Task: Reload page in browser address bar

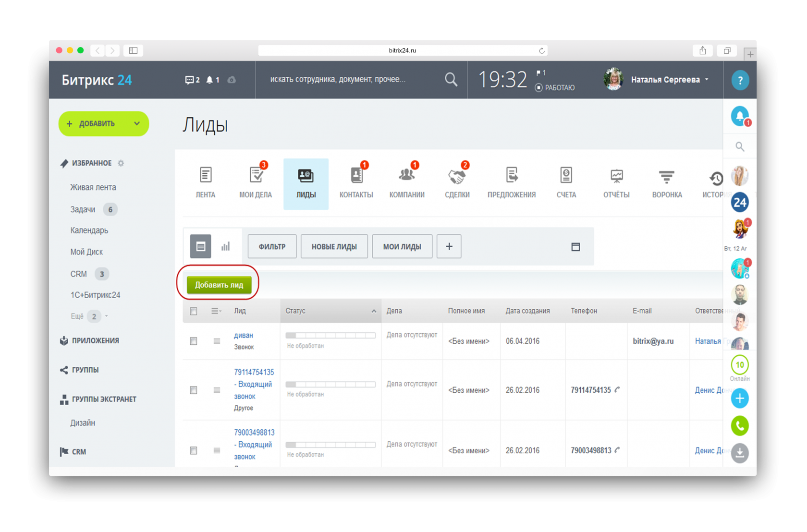Action: [541, 50]
